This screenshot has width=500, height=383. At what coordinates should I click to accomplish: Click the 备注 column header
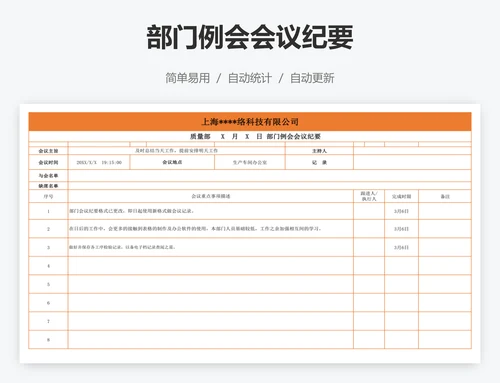(445, 196)
